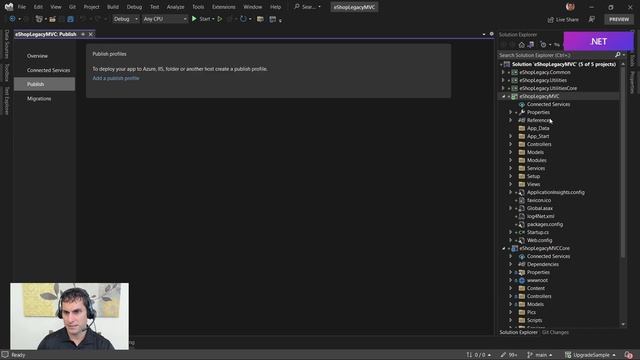Click the feedback icon beside Live Share

pyautogui.click(x=591, y=19)
